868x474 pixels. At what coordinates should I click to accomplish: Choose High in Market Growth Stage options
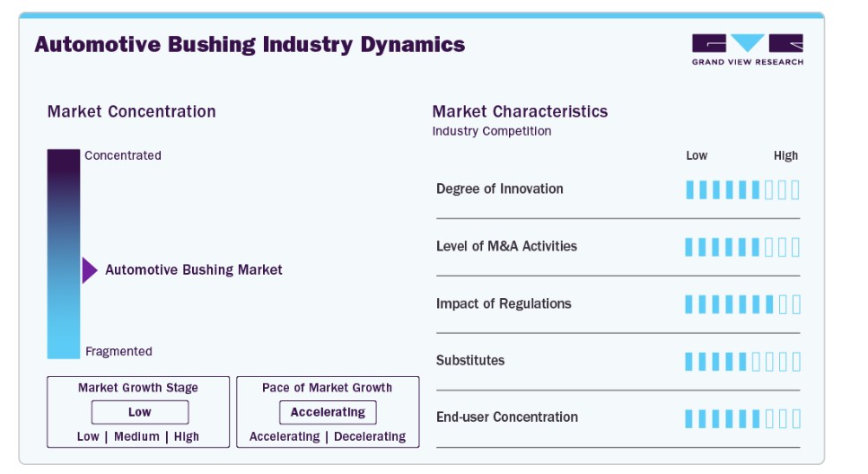pyautogui.click(x=187, y=436)
